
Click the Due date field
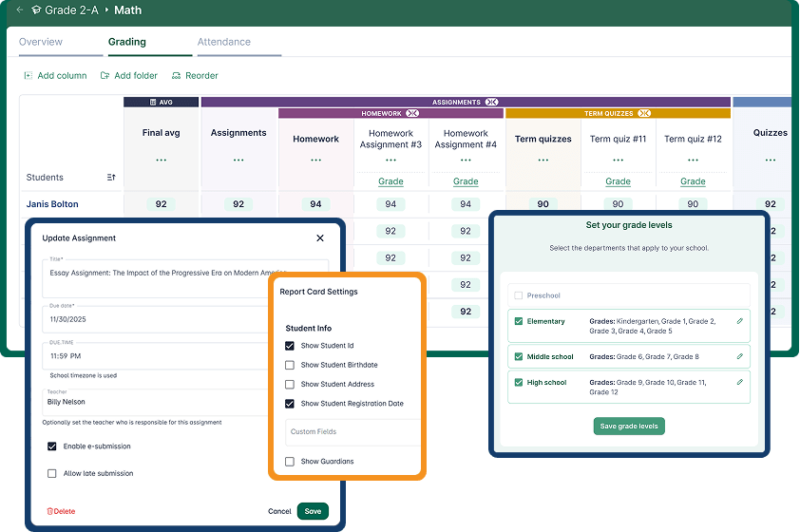coord(185,320)
